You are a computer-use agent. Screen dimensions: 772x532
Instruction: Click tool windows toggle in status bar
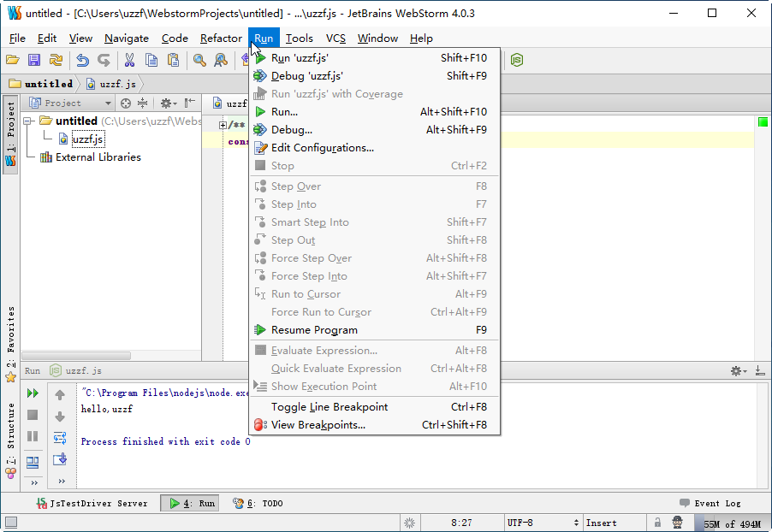pyautogui.click(x=11, y=523)
